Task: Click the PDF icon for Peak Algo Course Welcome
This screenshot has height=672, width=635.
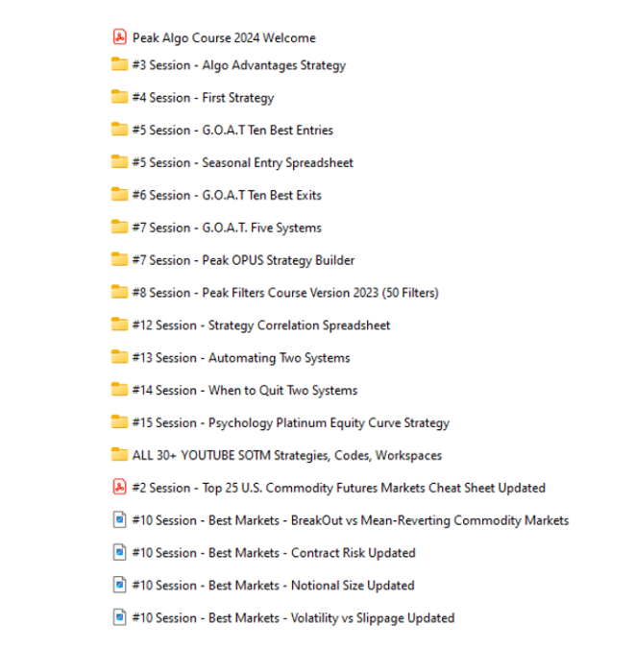Action: click(119, 37)
